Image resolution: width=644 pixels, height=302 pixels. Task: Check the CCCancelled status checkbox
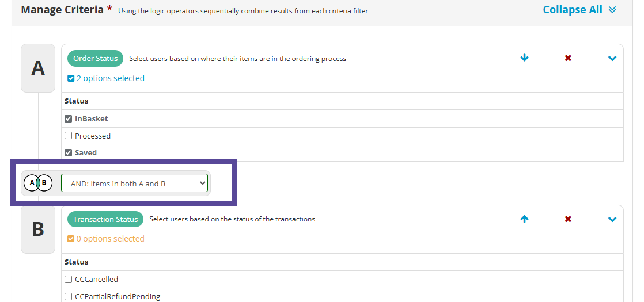(x=69, y=279)
